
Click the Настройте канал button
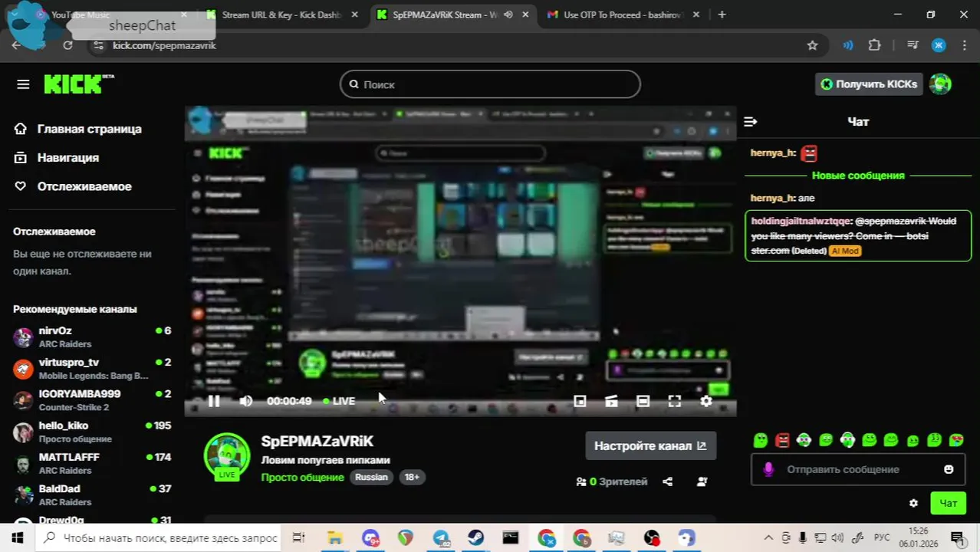[x=650, y=445]
